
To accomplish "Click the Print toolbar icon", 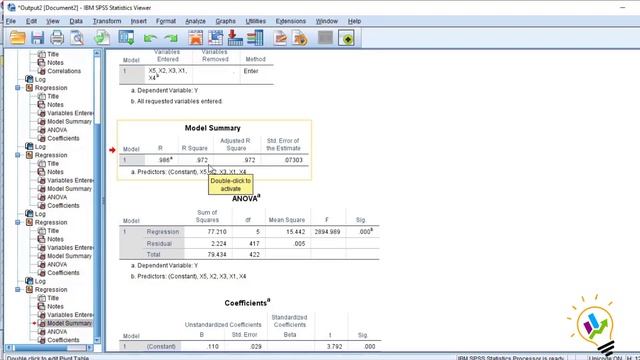I will [57, 38].
